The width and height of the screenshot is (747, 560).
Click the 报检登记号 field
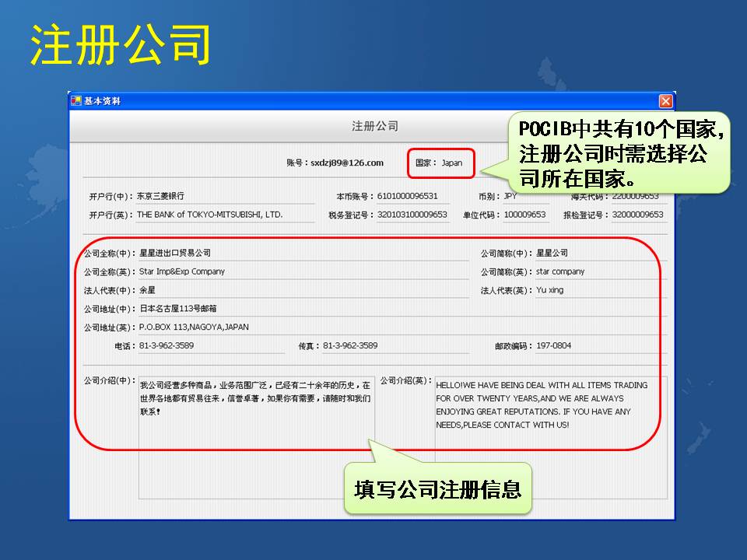click(637, 215)
